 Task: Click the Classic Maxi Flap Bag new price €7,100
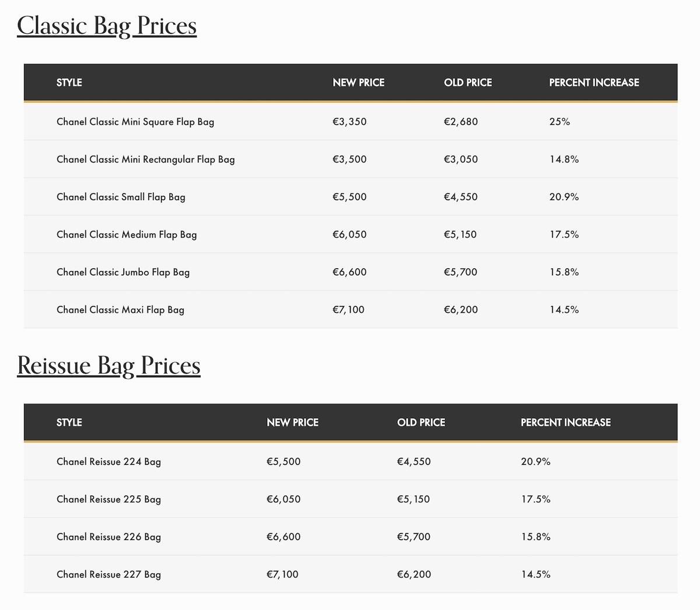[348, 310]
